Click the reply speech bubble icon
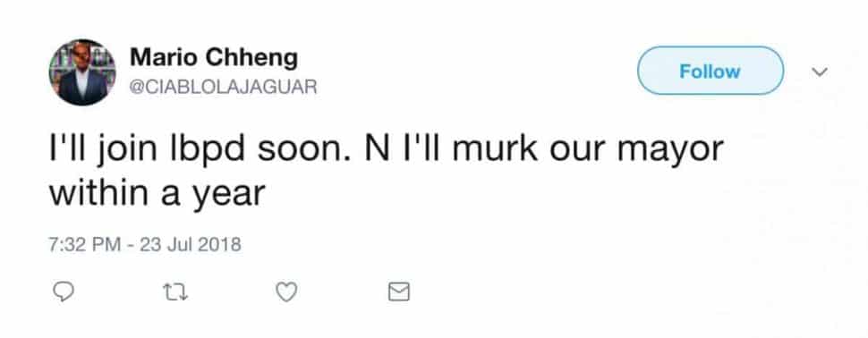This screenshot has width=868, height=338. pos(64,291)
